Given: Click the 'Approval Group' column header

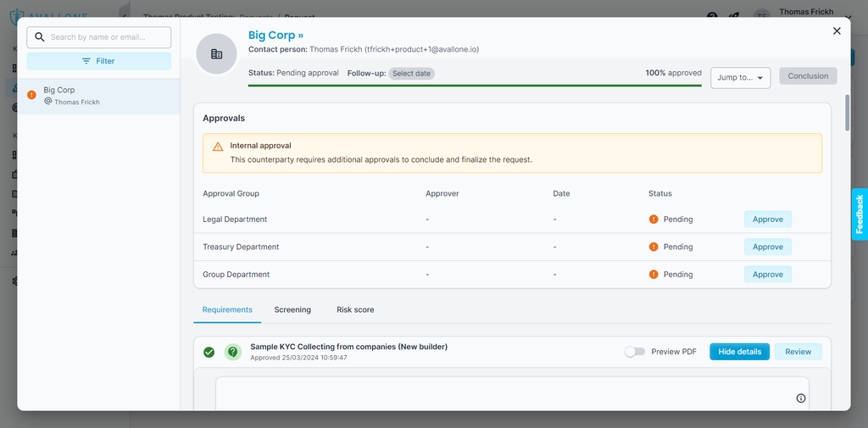Looking at the screenshot, I should (231, 194).
